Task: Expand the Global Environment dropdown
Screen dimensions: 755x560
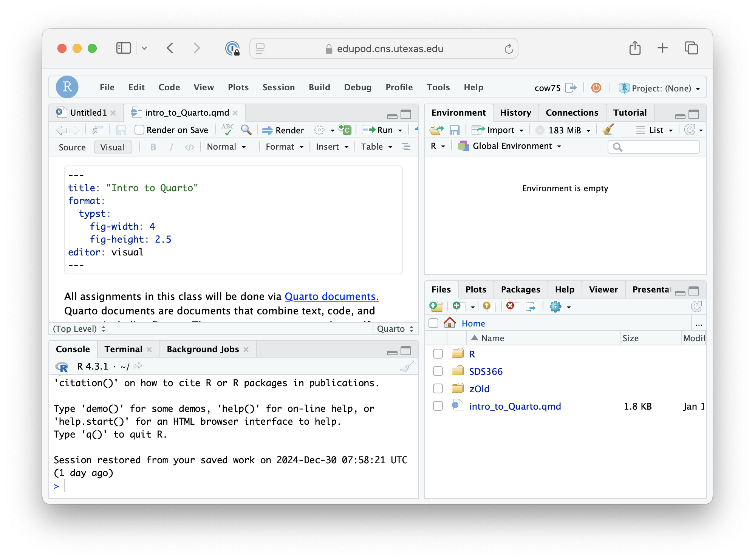Action: click(x=510, y=146)
